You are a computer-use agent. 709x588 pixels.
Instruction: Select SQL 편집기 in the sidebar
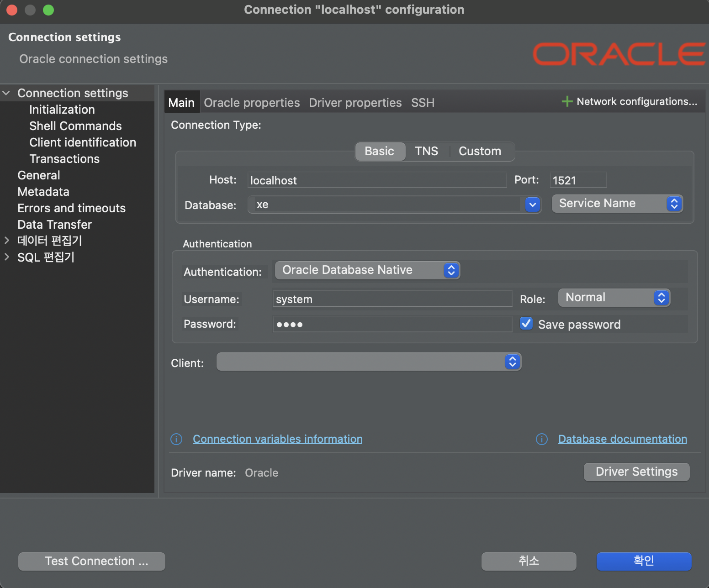point(46,257)
